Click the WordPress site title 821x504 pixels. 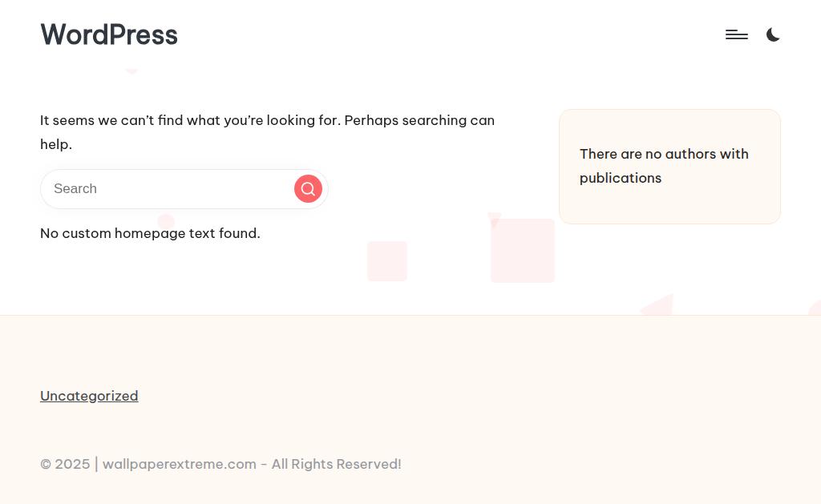(109, 34)
